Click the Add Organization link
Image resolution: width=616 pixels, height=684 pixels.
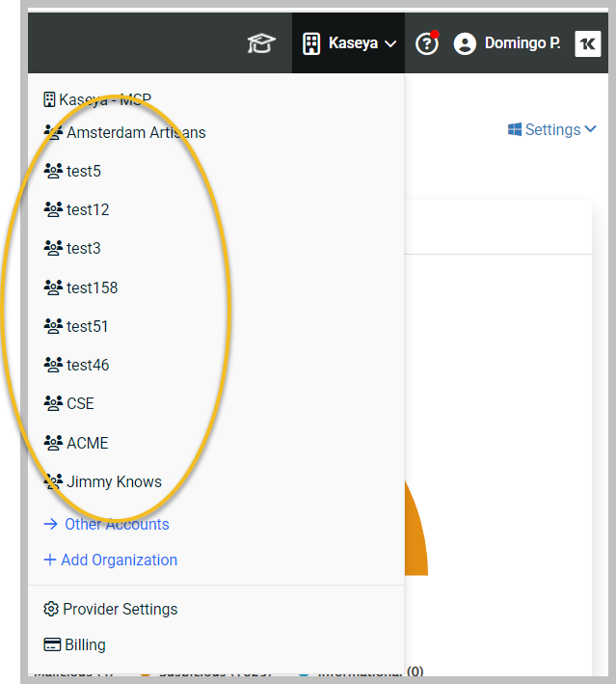click(x=119, y=560)
